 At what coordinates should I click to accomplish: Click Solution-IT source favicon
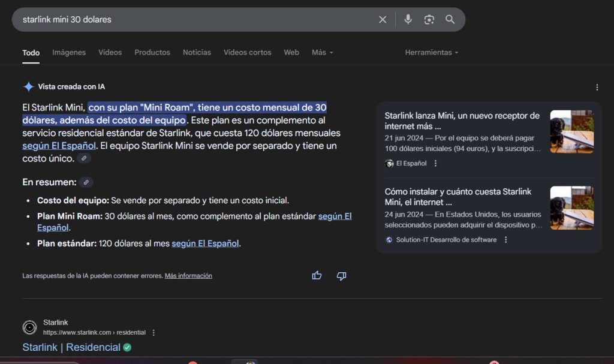coord(389,240)
